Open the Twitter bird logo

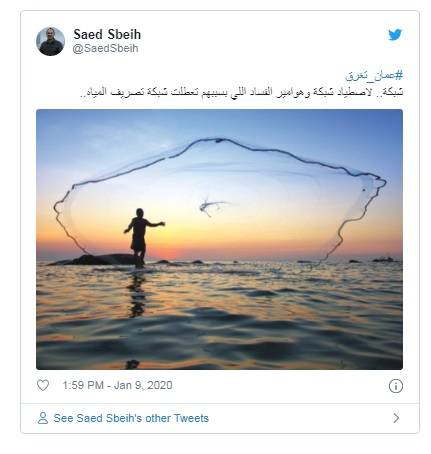tap(395, 34)
